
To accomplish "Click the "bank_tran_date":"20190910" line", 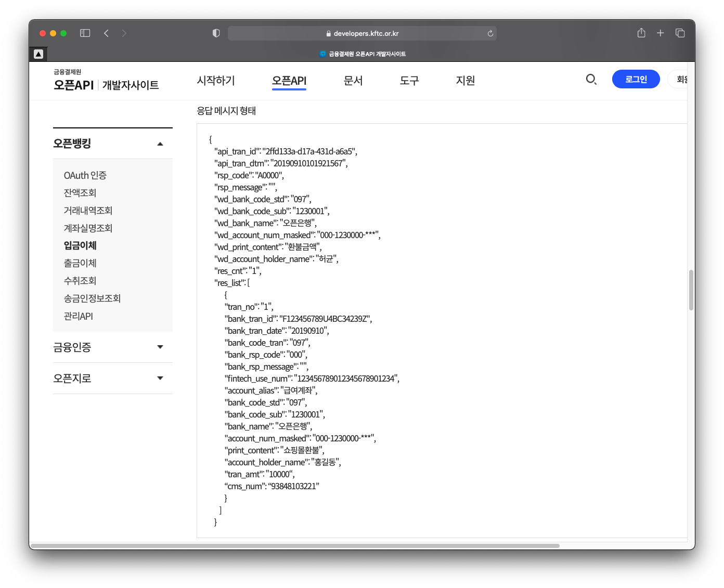I will [x=277, y=331].
